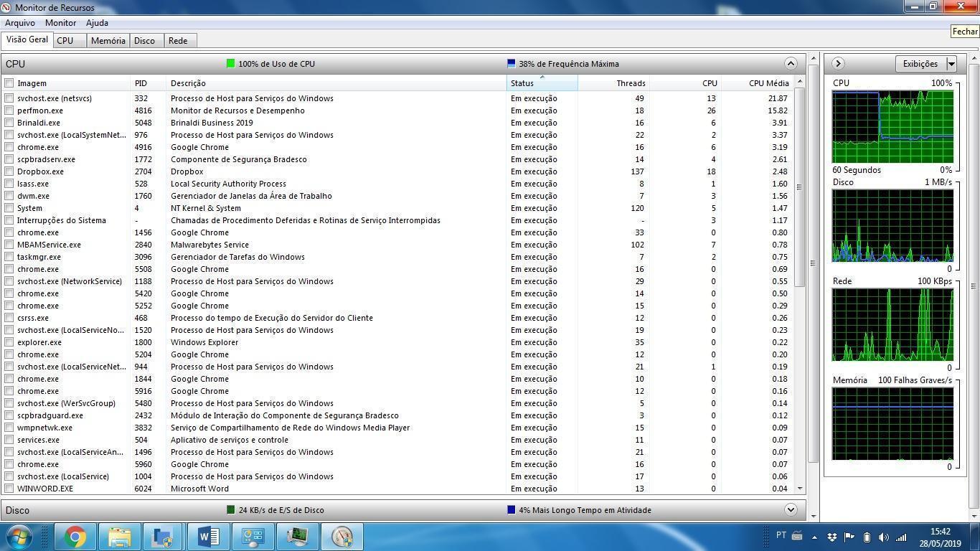Sort by the PID column header
This screenshot has width=980, height=551.
(149, 83)
